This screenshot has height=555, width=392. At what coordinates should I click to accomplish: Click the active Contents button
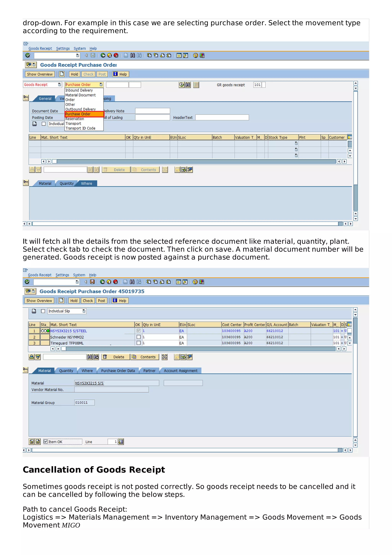point(145,357)
